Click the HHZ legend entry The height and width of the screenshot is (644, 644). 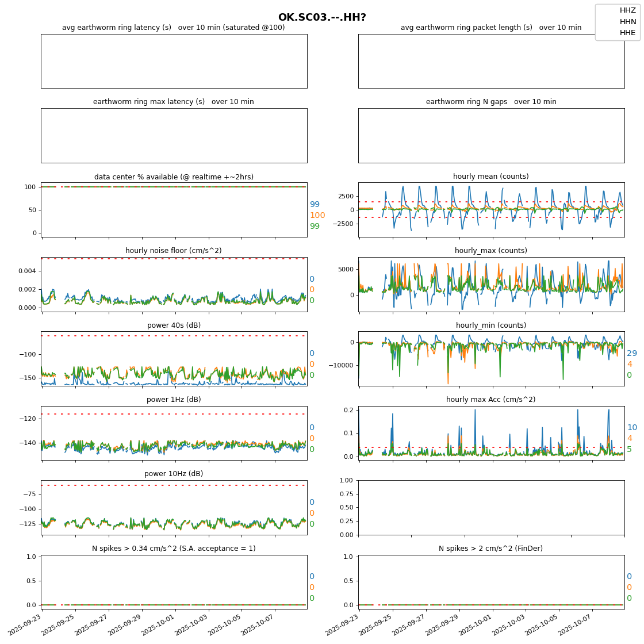(x=627, y=10)
